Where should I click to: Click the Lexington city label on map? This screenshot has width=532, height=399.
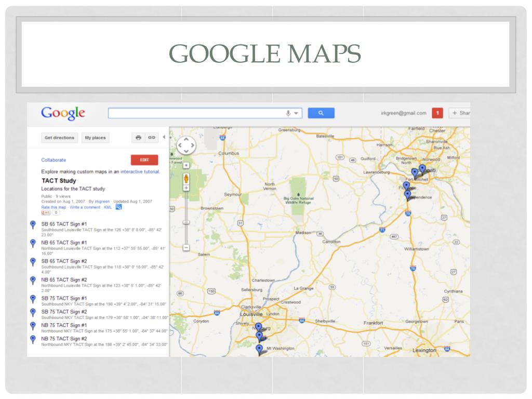424,350
